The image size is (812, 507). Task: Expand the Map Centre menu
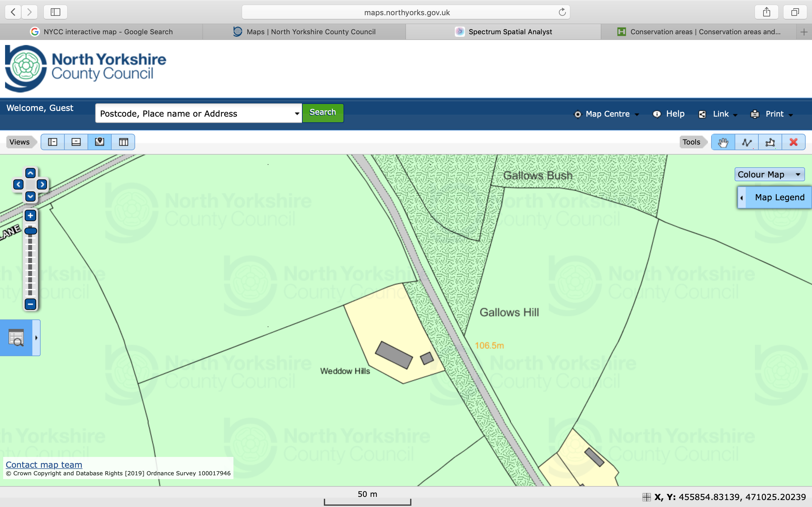607,114
